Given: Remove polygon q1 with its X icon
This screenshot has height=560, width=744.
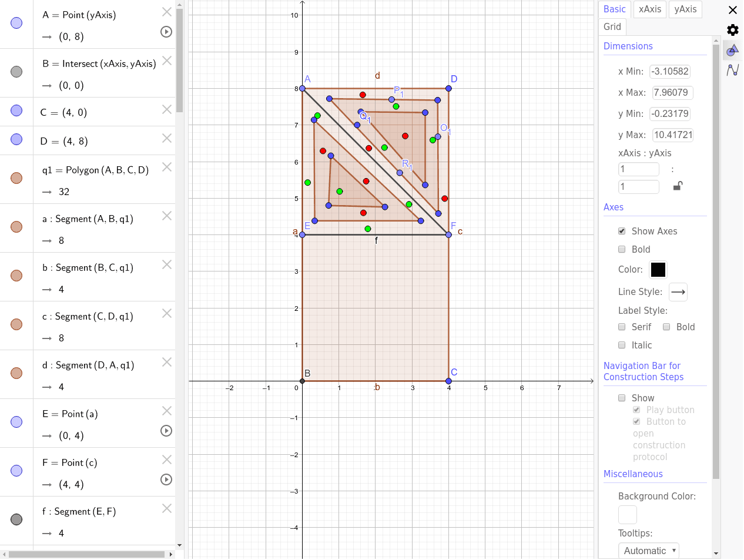Looking at the screenshot, I should pyautogui.click(x=166, y=166).
